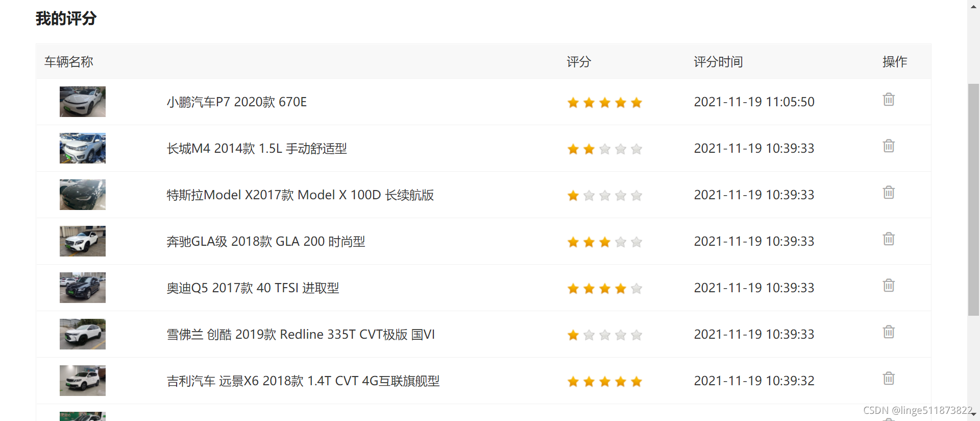Open the 吉利汽车 远景X6 car thumbnail

coord(83,381)
